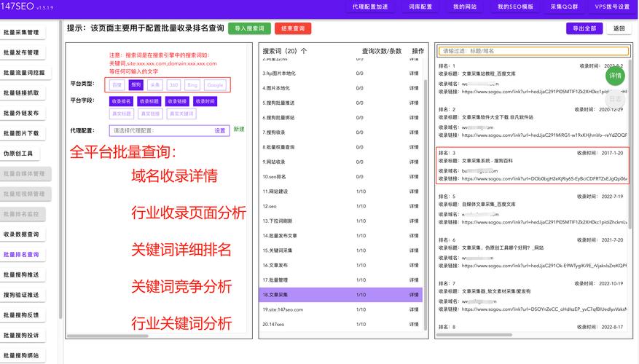Click the search term list vertical scrollbar
The height and width of the screenshot is (364, 639).
coord(426,205)
